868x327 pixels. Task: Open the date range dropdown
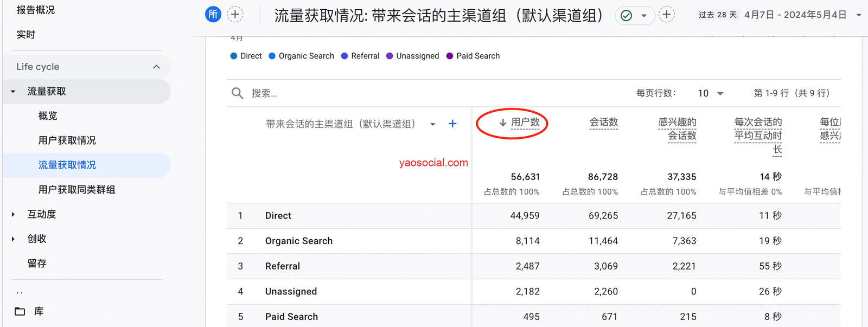point(859,15)
